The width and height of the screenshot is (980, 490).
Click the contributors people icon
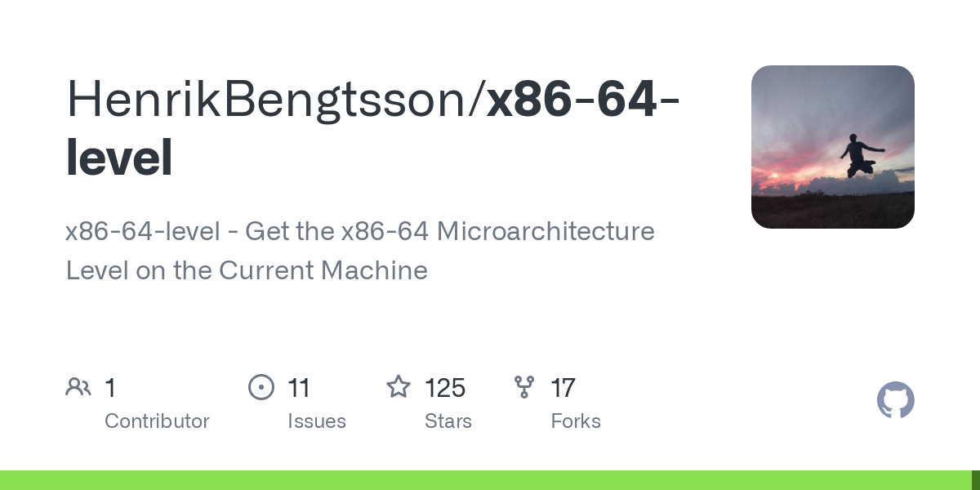pos(78,386)
